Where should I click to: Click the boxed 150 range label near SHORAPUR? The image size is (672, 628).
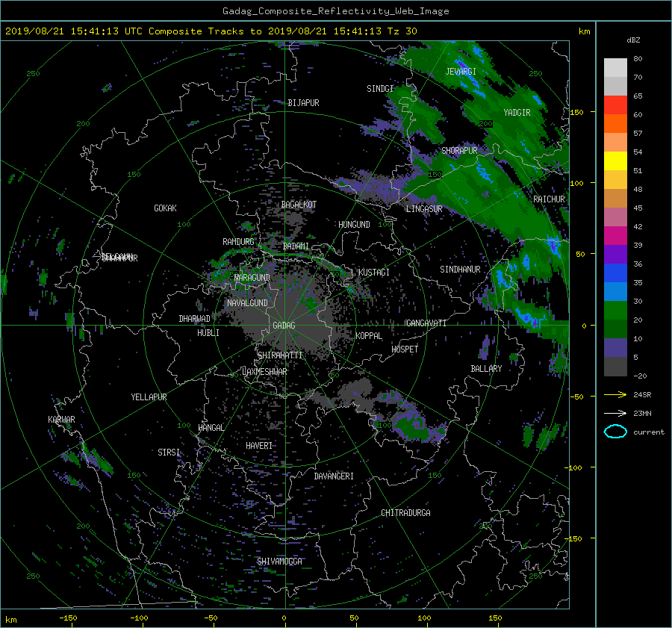click(435, 175)
